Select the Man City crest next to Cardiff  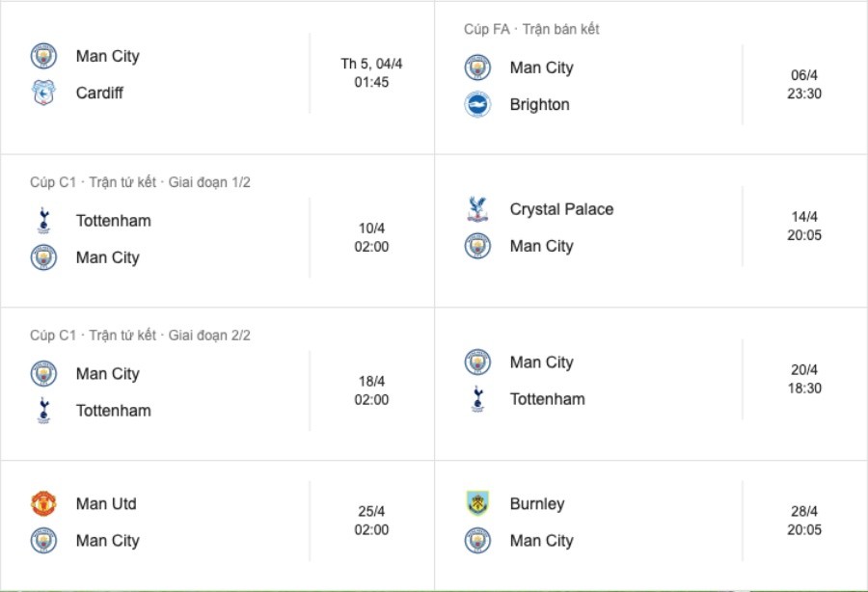click(x=42, y=56)
